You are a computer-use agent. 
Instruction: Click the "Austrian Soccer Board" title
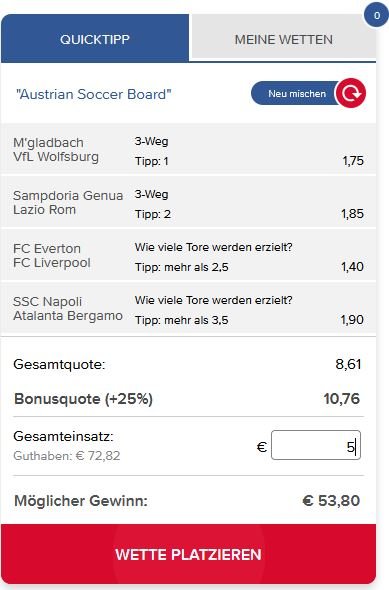[94, 94]
